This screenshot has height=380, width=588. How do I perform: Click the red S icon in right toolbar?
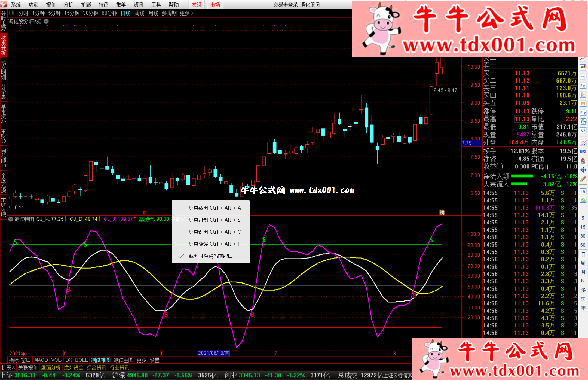click(583, 161)
